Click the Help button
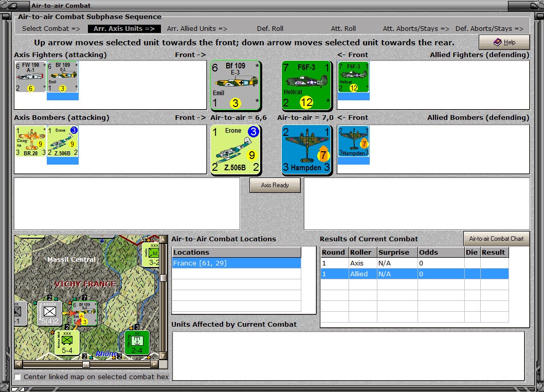This screenshot has height=392, width=544. pyautogui.click(x=504, y=42)
